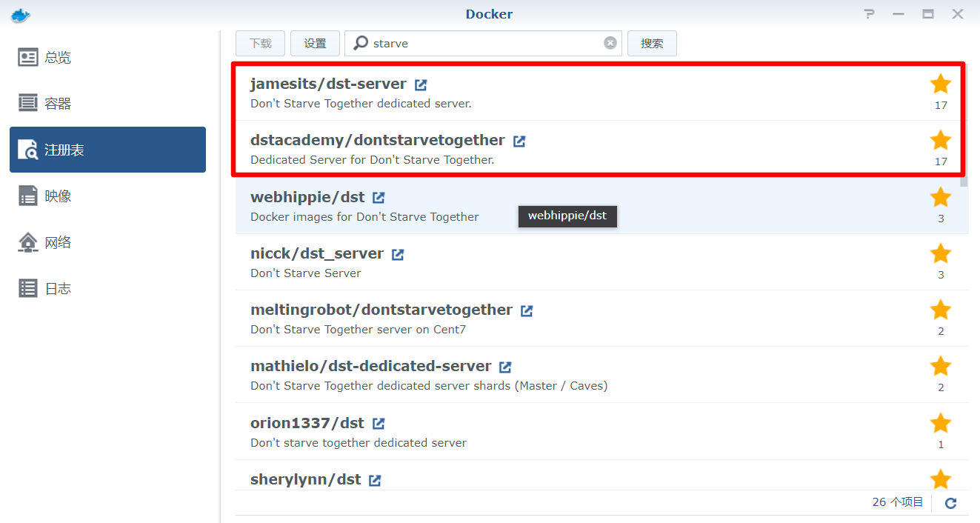
Task: Open external link for dstacademy/dontstarvetogether
Action: (519, 141)
